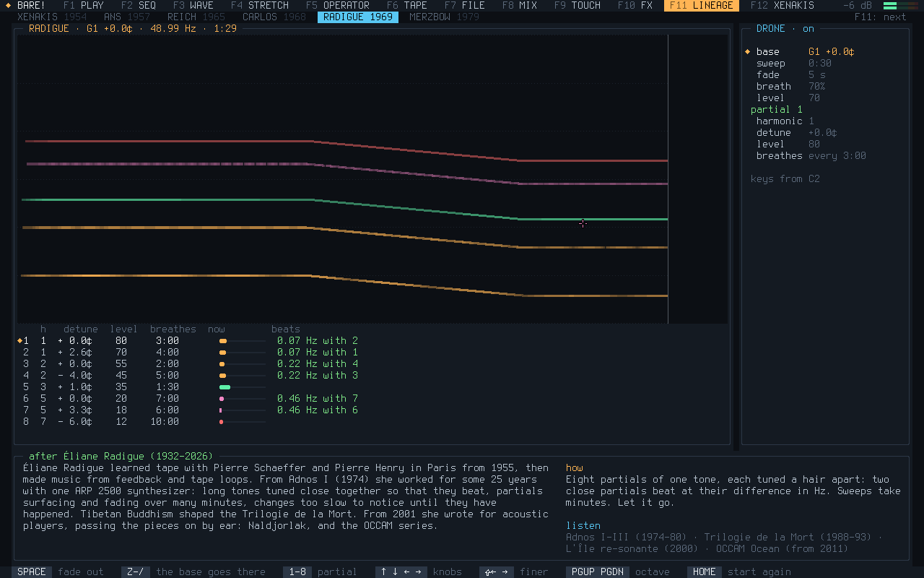The image size is (924, 578).
Task: Click the diamond cursor next to base
Action: [748, 51]
